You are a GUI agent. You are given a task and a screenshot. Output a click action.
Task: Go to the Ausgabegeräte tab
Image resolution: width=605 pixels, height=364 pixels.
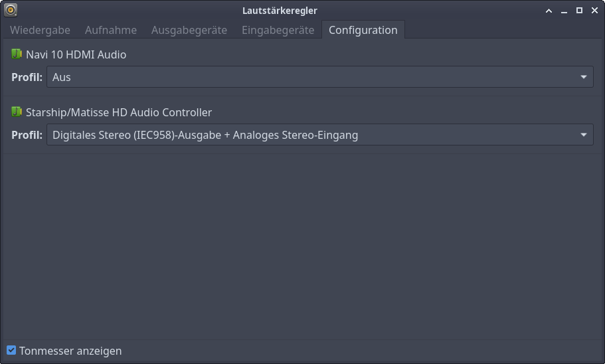189,30
